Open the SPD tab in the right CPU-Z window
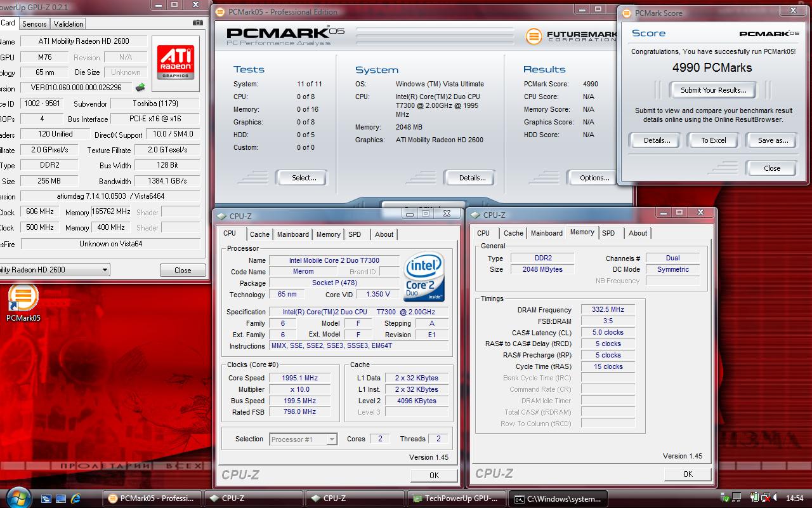The image size is (812, 508). 608,233
